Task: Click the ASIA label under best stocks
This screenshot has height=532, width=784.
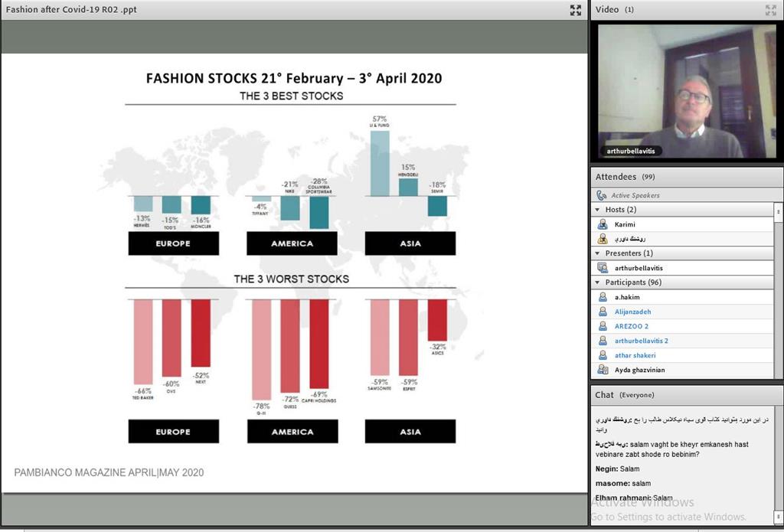Action: 410,243
